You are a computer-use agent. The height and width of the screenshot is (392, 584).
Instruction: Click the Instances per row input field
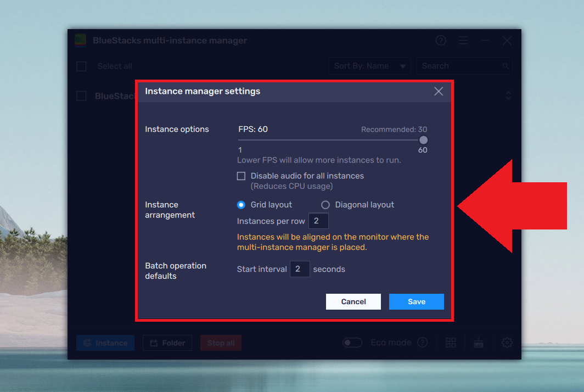click(318, 221)
